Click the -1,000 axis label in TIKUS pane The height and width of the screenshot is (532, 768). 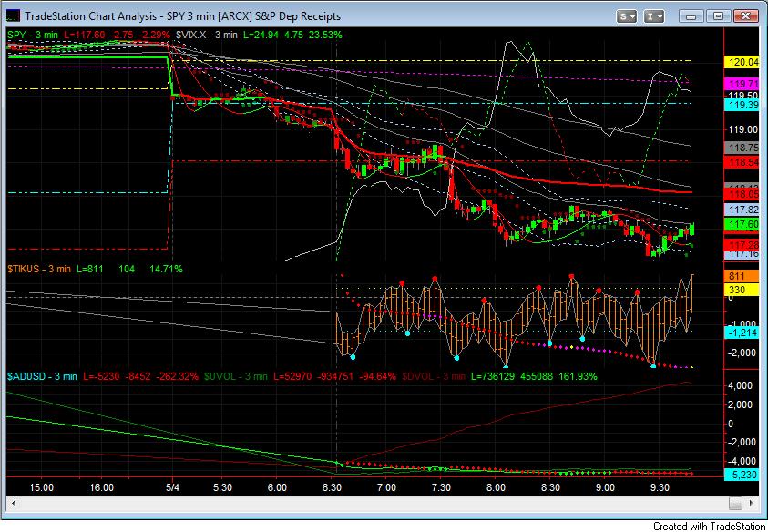point(741,324)
